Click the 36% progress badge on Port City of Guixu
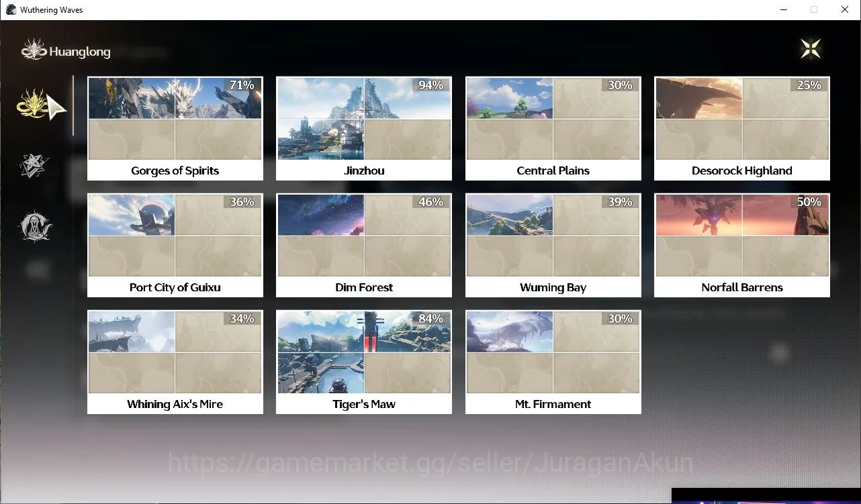The height and width of the screenshot is (504, 861). pyautogui.click(x=242, y=202)
